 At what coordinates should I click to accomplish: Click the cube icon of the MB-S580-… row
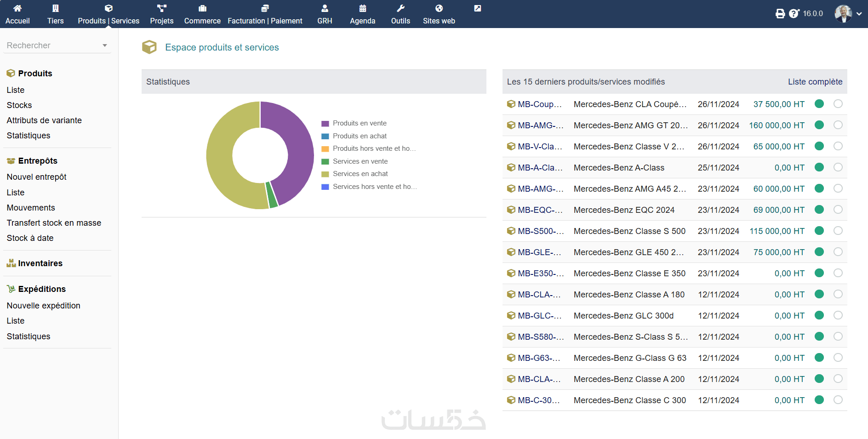511,337
